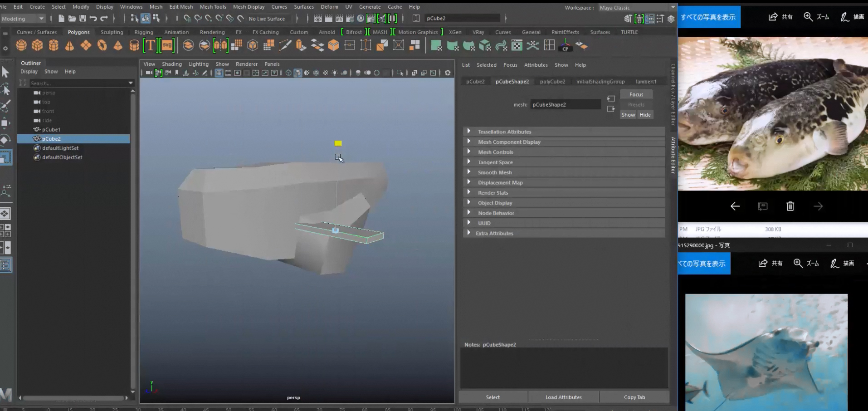Create a polygon sphere from the shelf
The height and width of the screenshot is (411, 868).
pyautogui.click(x=21, y=45)
